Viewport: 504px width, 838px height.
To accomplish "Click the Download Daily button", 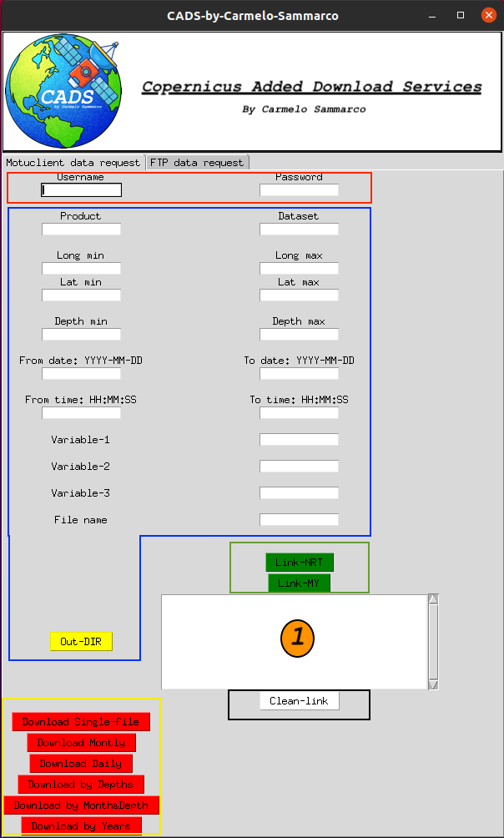I will pyautogui.click(x=81, y=763).
